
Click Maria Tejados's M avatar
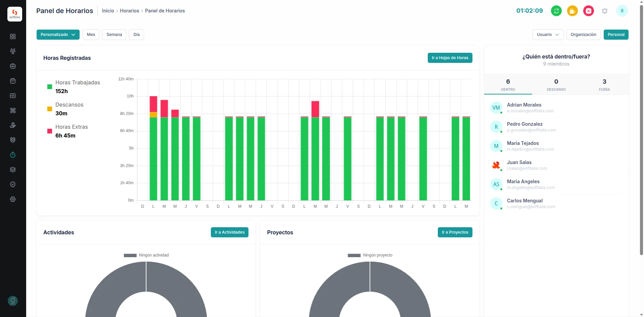coord(496,146)
